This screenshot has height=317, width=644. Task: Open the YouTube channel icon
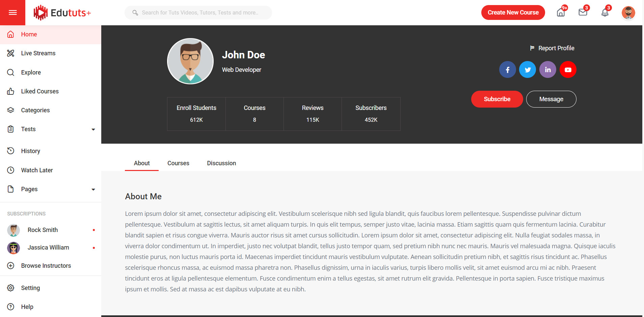[x=568, y=70]
